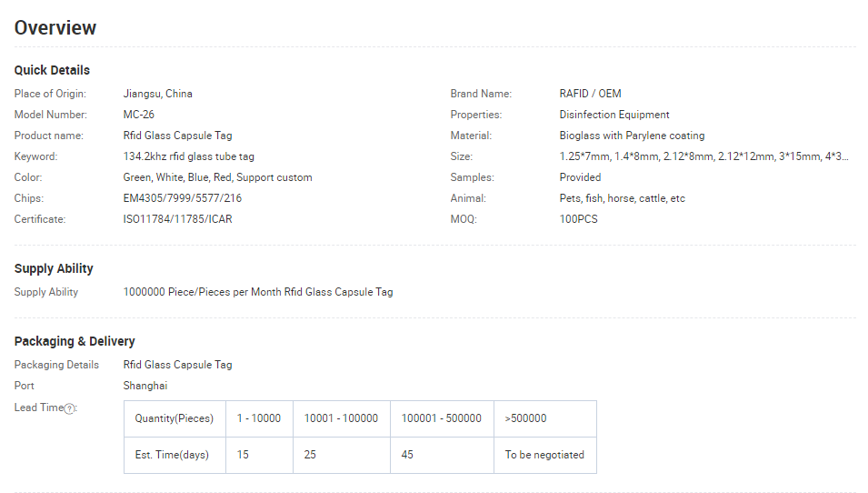
Task: Click the Quick Details section heading
Action: 52,70
